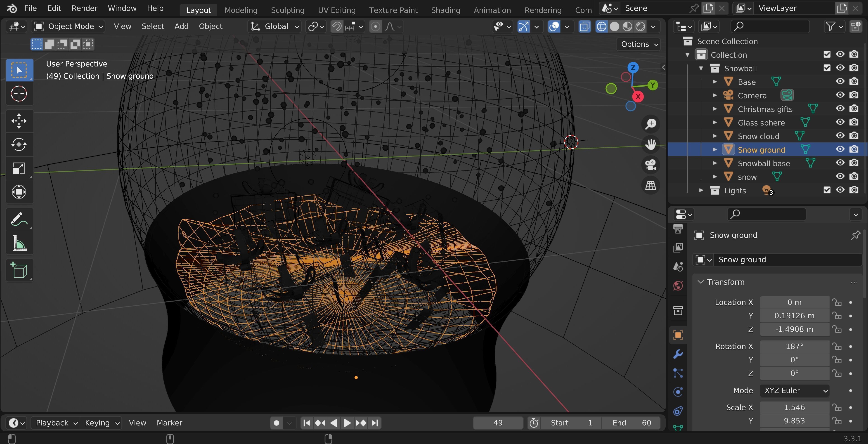Viewport: 868px width, 444px height.
Task: Toggle viewport overlays button
Action: tap(554, 26)
